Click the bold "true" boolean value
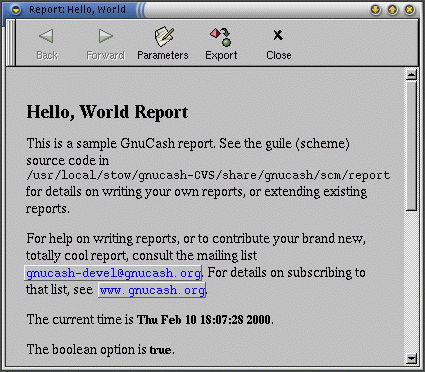This screenshot has height=372, width=425. click(160, 350)
